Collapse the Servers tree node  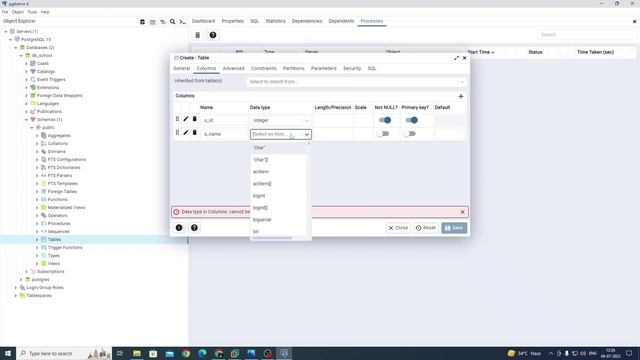[x=6, y=31]
